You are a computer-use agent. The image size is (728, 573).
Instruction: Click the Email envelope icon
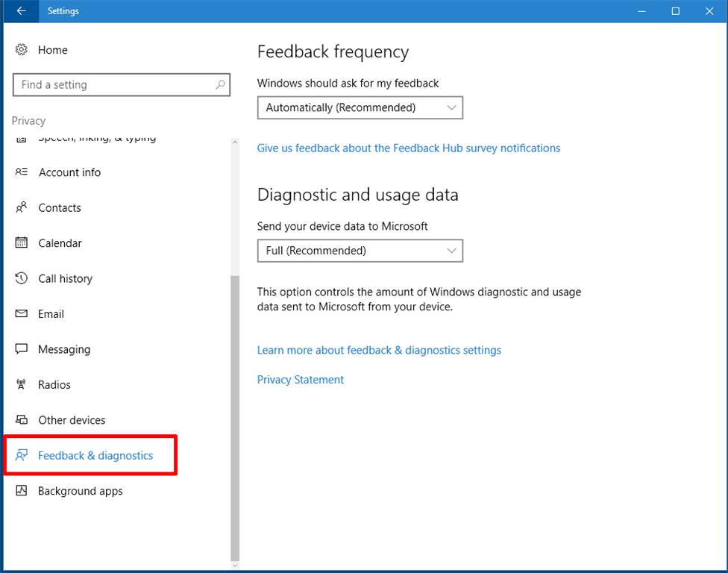coord(22,314)
